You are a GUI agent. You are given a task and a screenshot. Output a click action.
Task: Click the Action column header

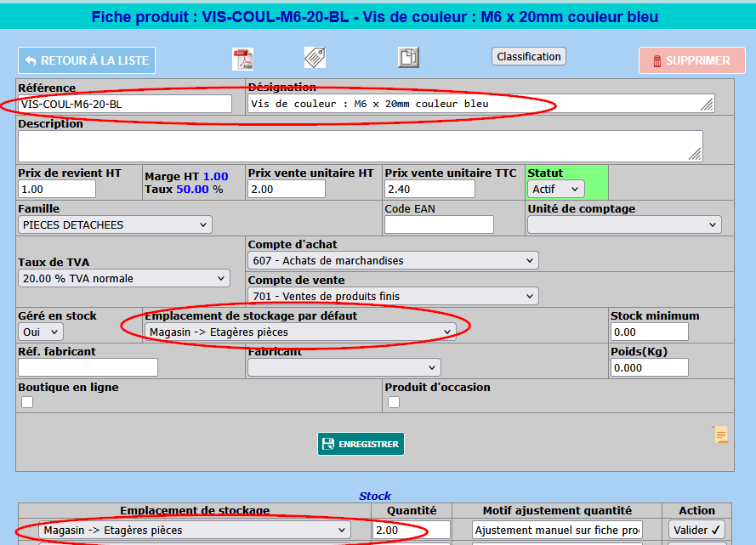[696, 510]
